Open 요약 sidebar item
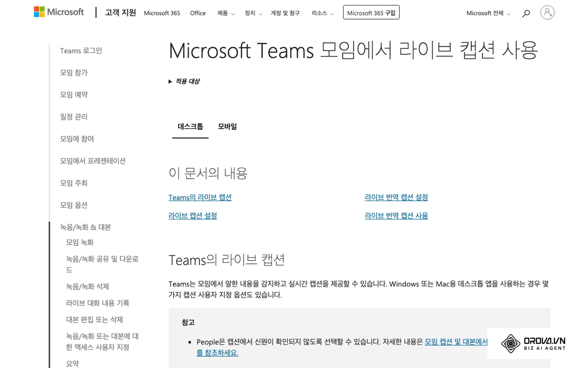The width and height of the screenshot is (588, 368). pyautogui.click(x=72, y=364)
